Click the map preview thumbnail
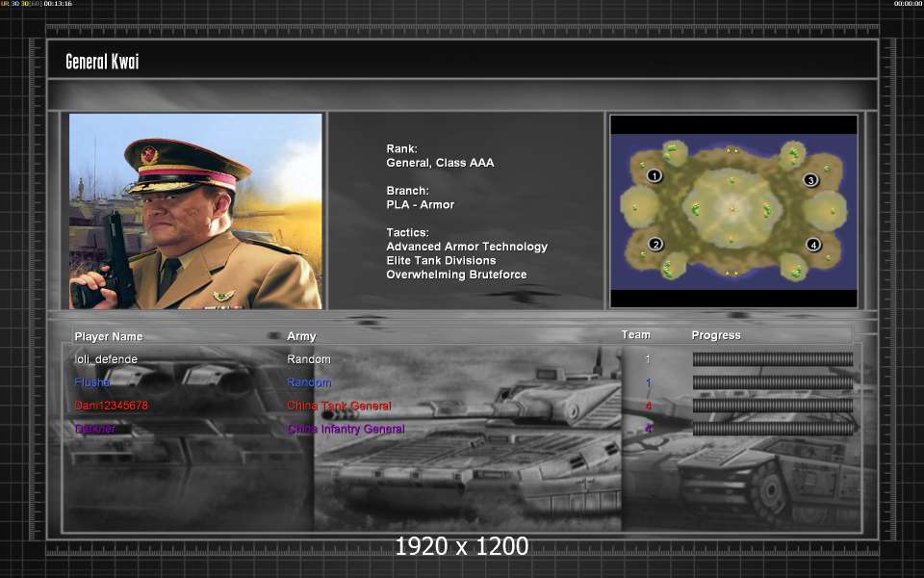 pyautogui.click(x=733, y=211)
